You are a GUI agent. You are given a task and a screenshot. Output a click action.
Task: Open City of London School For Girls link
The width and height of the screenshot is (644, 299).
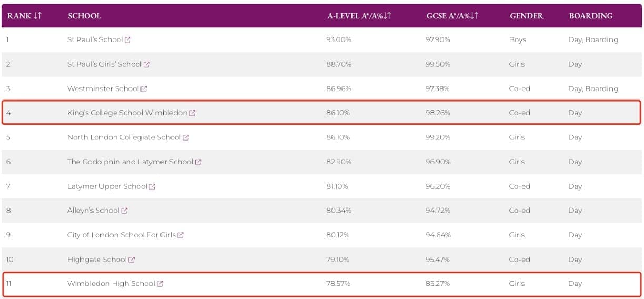click(122, 235)
